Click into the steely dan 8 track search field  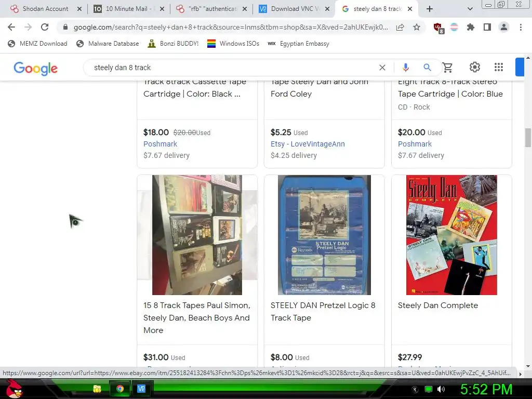pyautogui.click(x=234, y=68)
